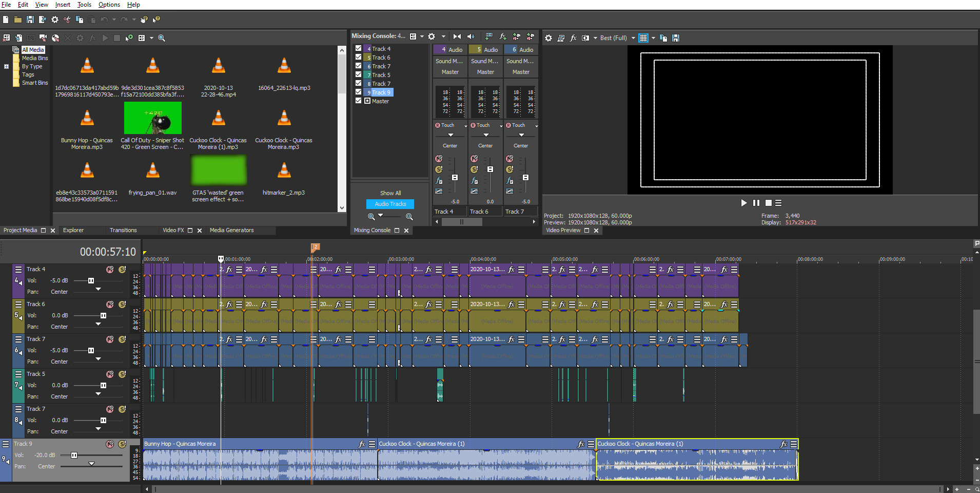980x493 pixels.
Task: Play in the Video Preview
Action: click(x=744, y=203)
